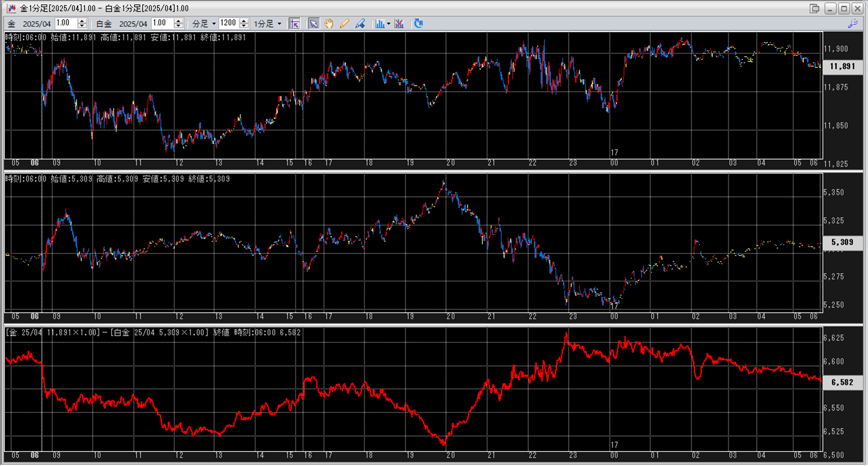Screen dimensions: 868x466
Task: Expand the 1分足 interval dropdown
Action: [x=279, y=24]
